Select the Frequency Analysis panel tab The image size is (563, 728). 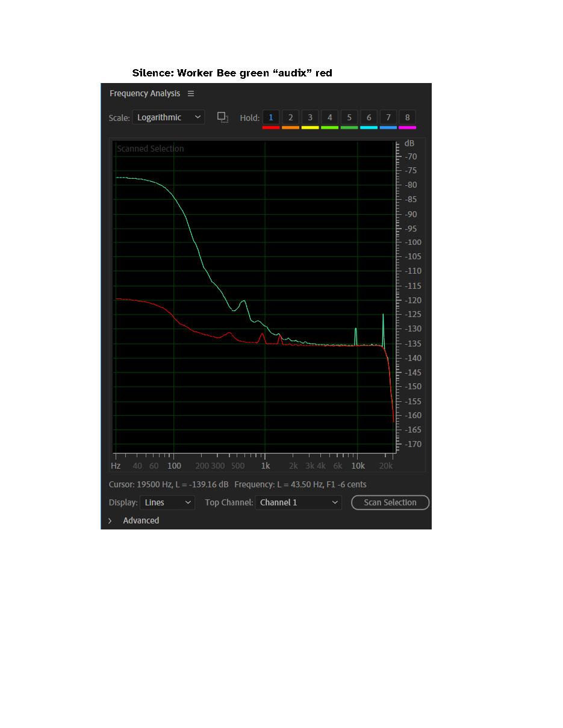[x=145, y=93]
